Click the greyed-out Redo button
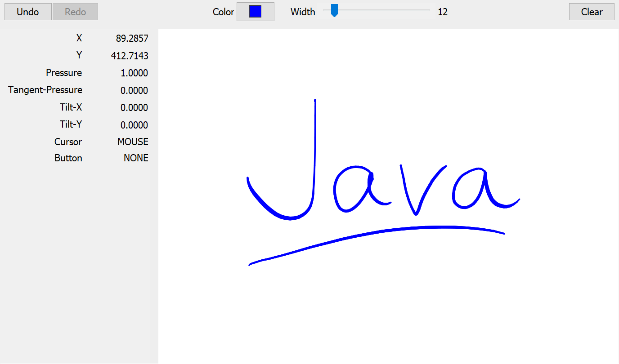 (75, 12)
